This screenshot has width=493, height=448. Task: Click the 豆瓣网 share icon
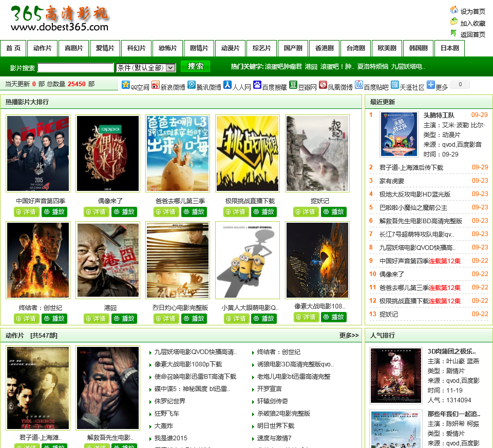tap(293, 85)
